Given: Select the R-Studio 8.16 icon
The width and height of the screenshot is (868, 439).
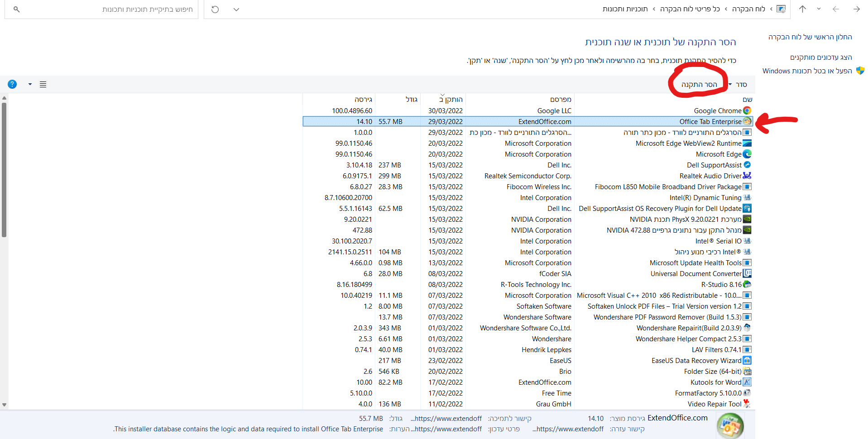Looking at the screenshot, I should click(747, 284).
